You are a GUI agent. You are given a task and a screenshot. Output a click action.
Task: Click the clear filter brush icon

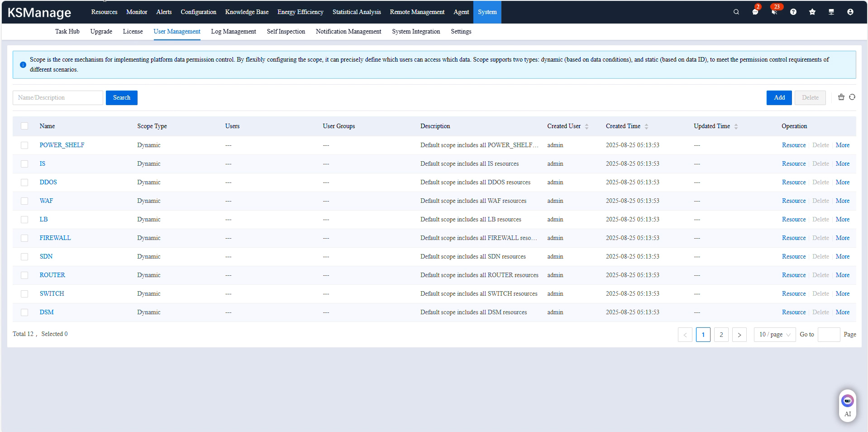pos(841,97)
